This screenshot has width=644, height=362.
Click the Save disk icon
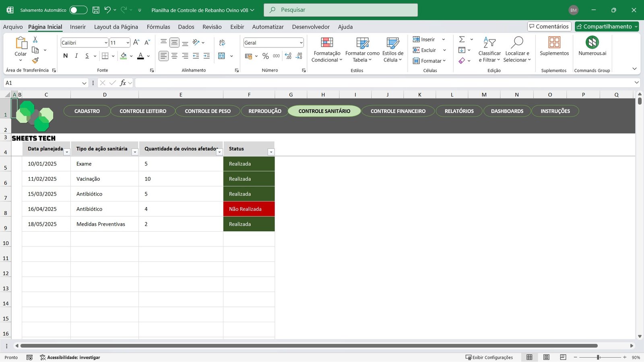[96, 10]
